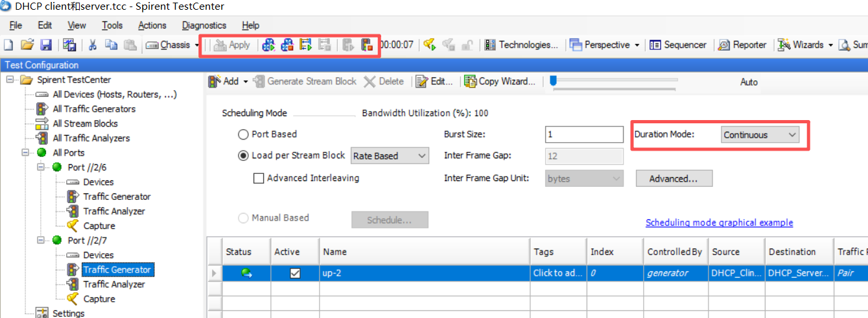Select the All Traffic Generators tree item

tap(94, 109)
